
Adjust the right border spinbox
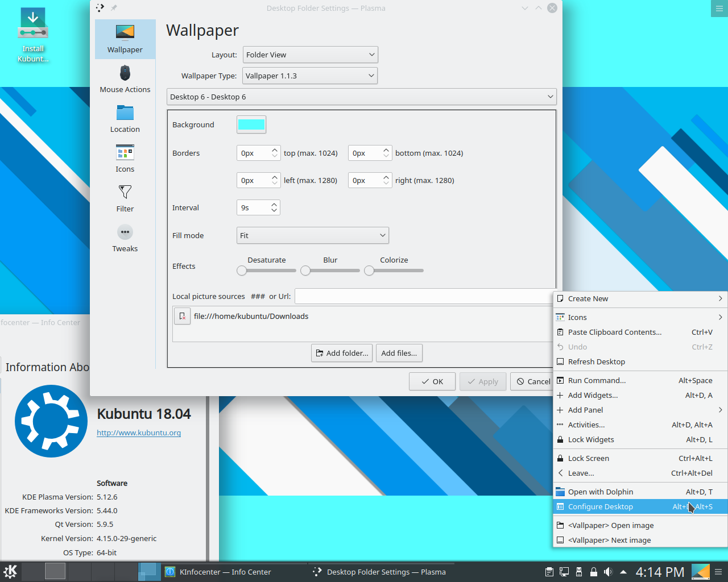click(370, 180)
